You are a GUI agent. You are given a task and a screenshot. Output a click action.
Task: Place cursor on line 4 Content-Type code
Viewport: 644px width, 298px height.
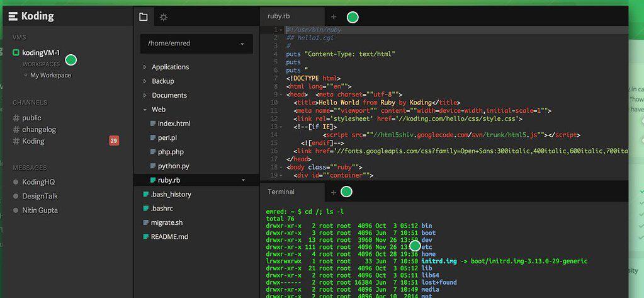coord(341,54)
